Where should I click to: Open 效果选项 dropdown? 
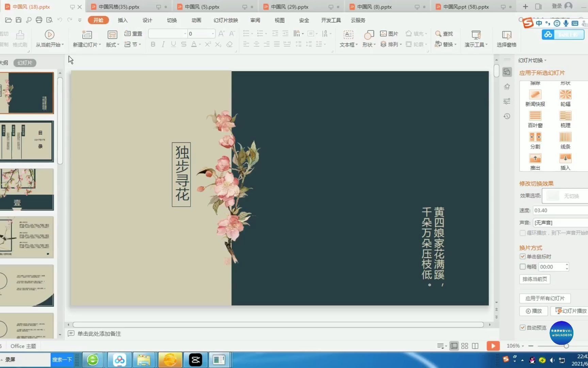click(565, 196)
